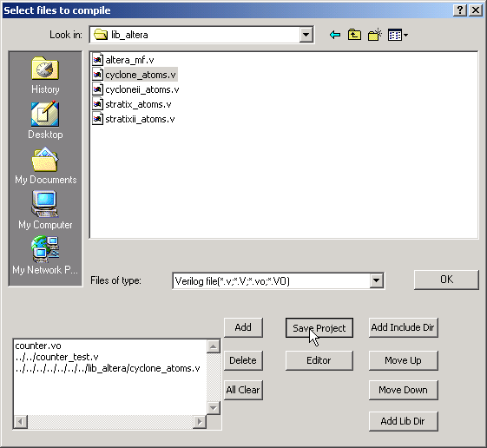Open My Network Places shortcut

[x=45, y=255]
